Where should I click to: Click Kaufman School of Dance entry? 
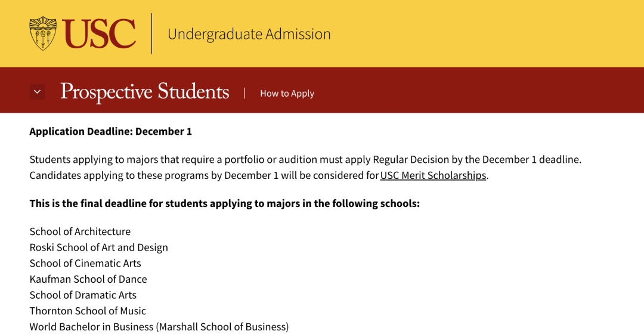[x=88, y=279]
